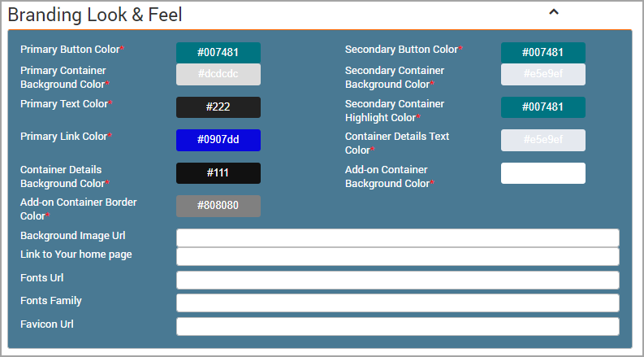The width and height of the screenshot is (644, 357).
Task: Pick Secondary Container Background Color swatch
Action: 543,75
